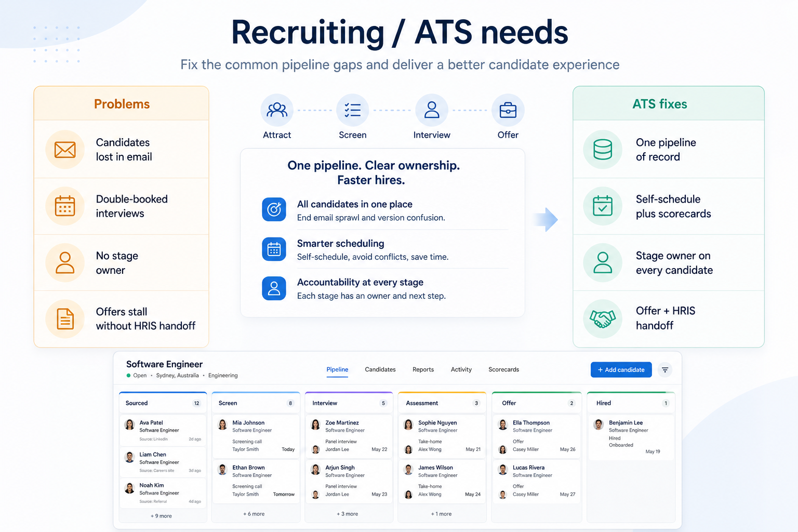The width and height of the screenshot is (798, 532).
Task: Open James Wilson's candidate name
Action: pyautogui.click(x=435, y=468)
